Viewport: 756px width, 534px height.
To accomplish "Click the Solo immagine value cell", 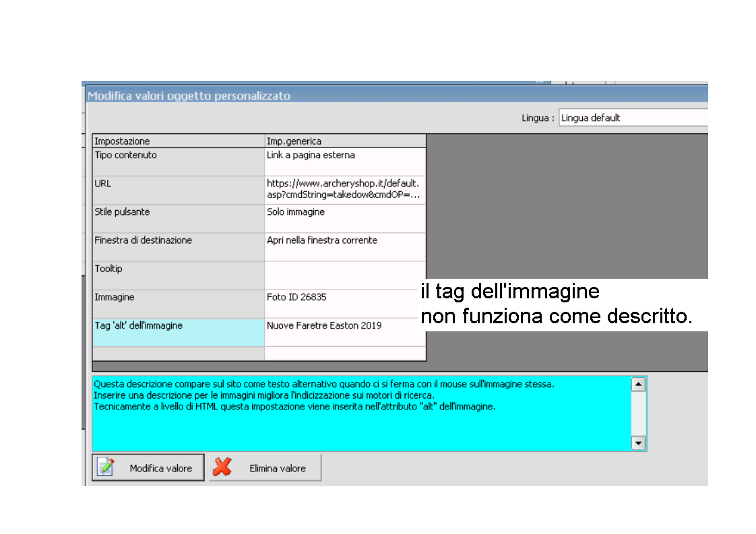I will coord(345,219).
